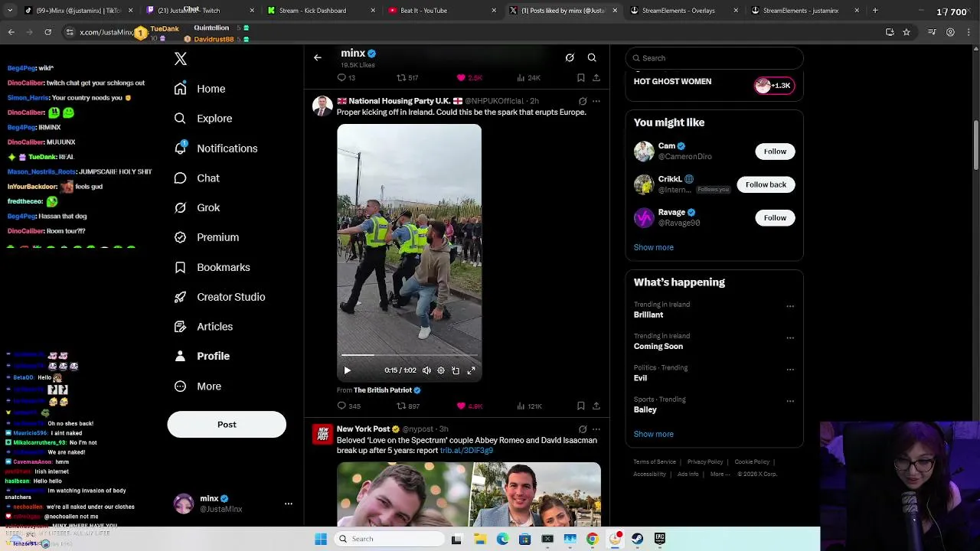This screenshot has height=551, width=980.
Task: Open Profile in X sidebar
Action: tap(202, 356)
